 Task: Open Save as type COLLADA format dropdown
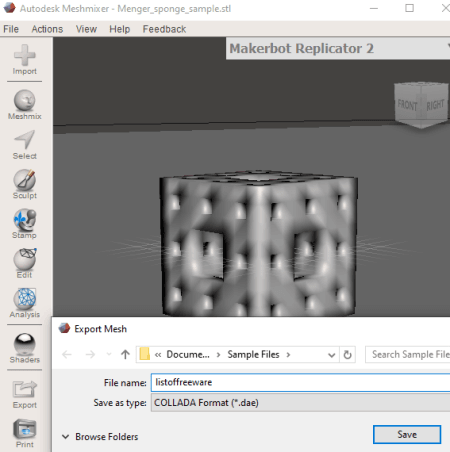pos(300,403)
